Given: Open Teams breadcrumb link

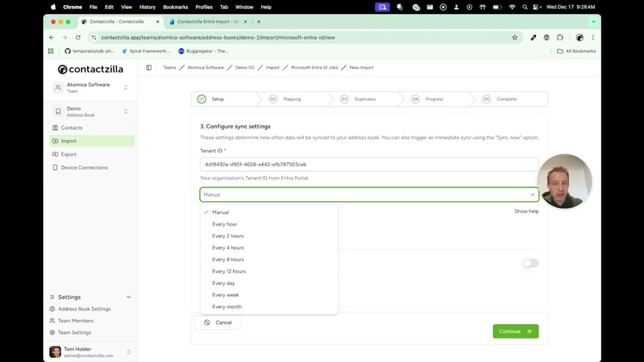Looking at the screenshot, I should coord(169,68).
